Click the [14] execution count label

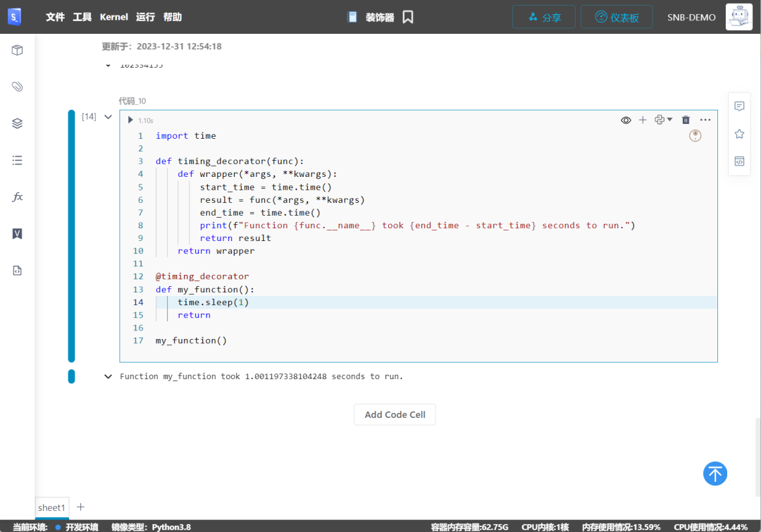point(89,116)
